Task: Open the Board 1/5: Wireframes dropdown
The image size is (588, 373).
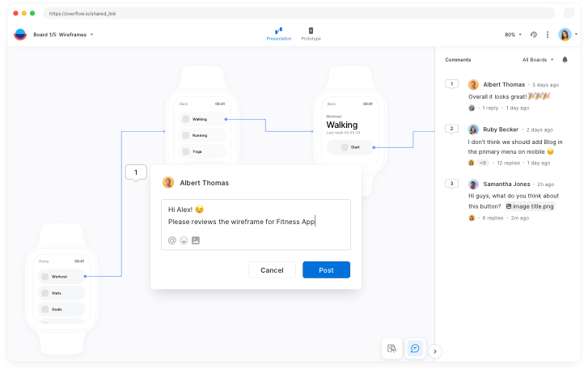Action: pyautogui.click(x=63, y=35)
